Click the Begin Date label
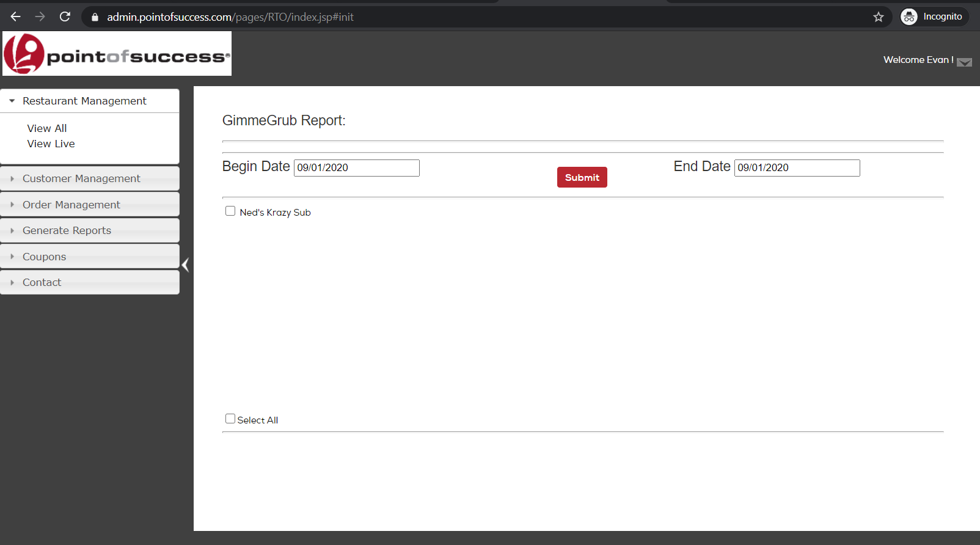 pyautogui.click(x=256, y=166)
